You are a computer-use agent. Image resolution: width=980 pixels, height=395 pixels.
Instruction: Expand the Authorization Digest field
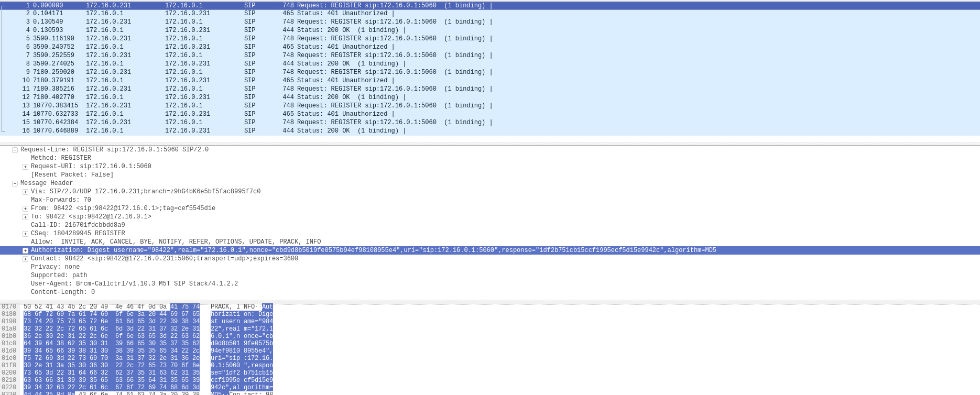(x=25, y=250)
